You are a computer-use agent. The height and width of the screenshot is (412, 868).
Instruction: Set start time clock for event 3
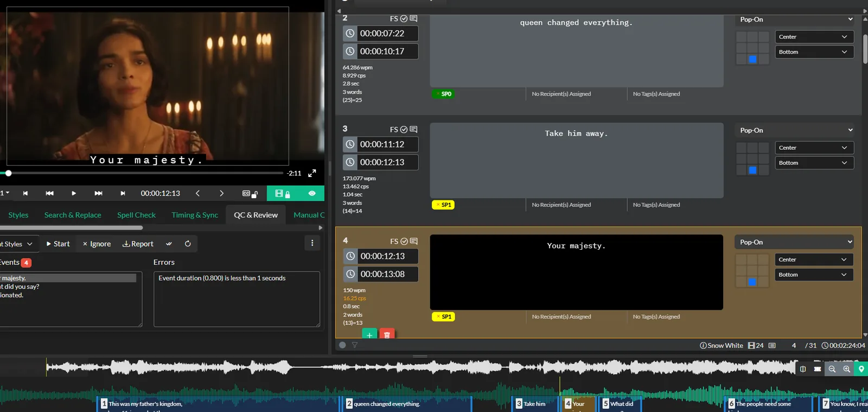(350, 144)
